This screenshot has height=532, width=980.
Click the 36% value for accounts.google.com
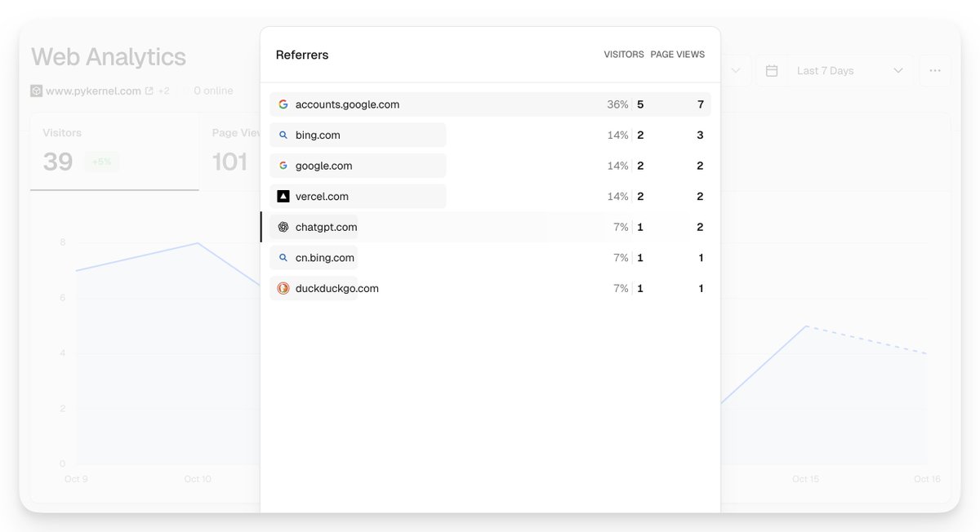tap(617, 104)
